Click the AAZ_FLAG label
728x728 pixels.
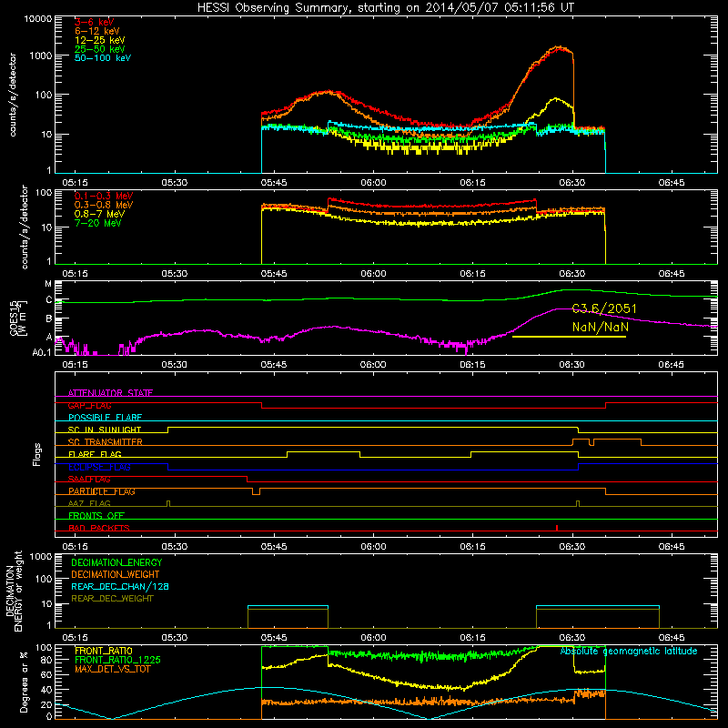point(89,503)
